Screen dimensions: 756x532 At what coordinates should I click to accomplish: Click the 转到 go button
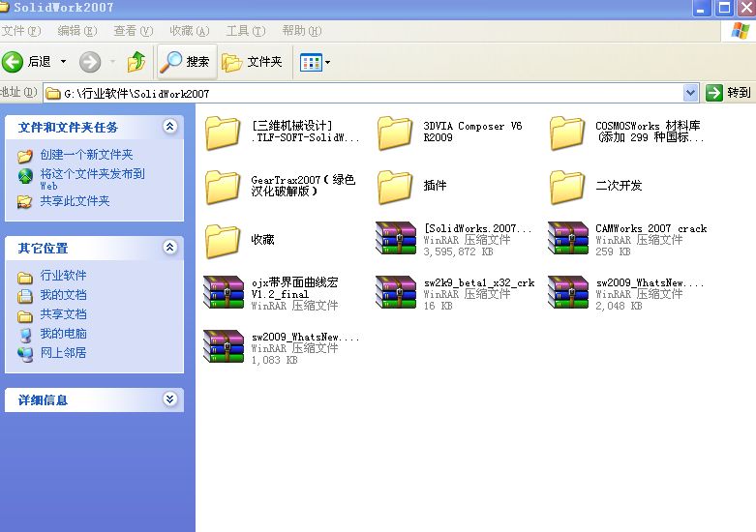(x=728, y=93)
